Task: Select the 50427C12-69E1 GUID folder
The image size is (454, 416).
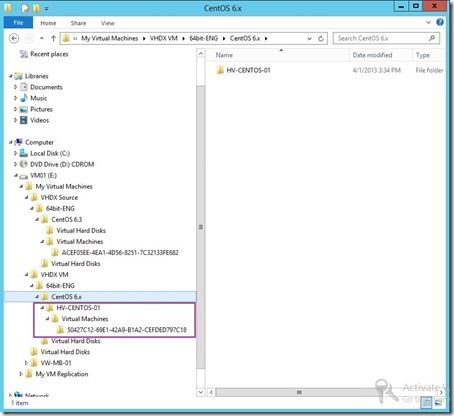Action: coord(127,330)
